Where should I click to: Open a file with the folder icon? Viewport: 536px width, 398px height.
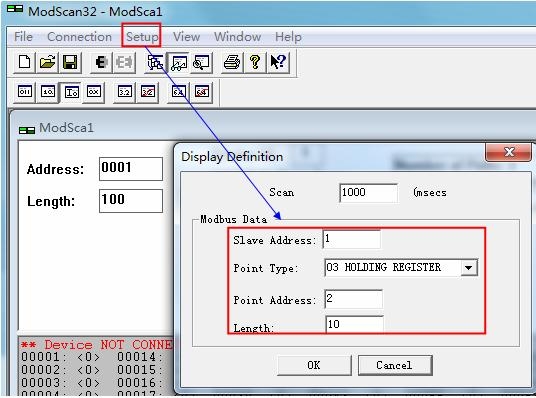pos(47,62)
